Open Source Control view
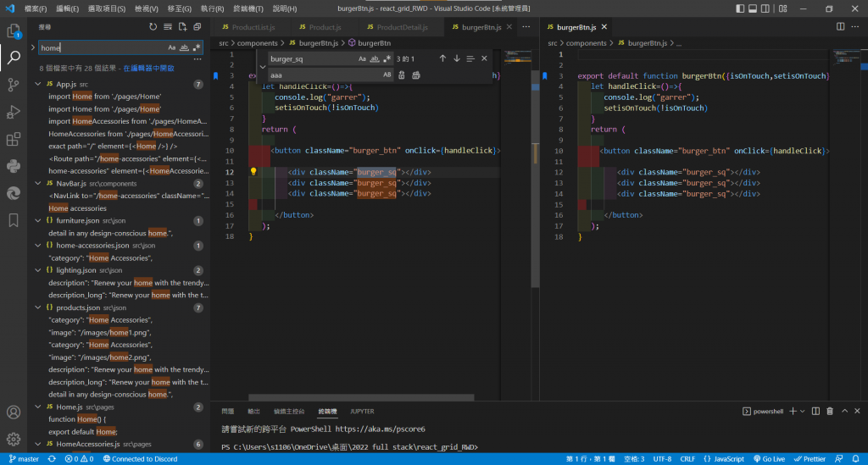The image size is (868, 465). pos(14,84)
